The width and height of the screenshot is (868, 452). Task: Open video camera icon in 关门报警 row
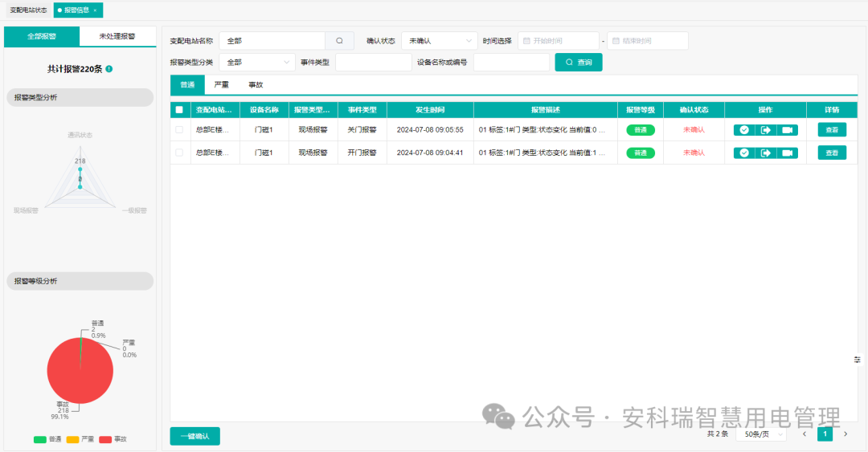point(787,130)
